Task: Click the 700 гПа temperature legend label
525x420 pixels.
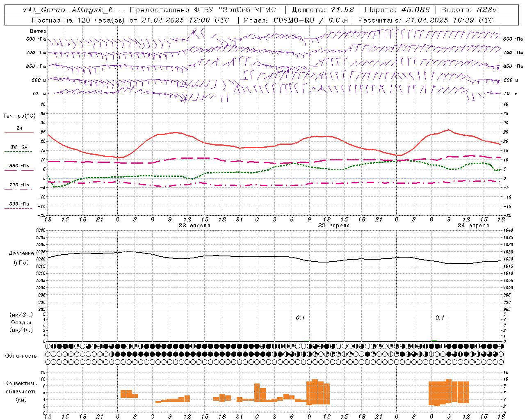Action: [x=19, y=185]
